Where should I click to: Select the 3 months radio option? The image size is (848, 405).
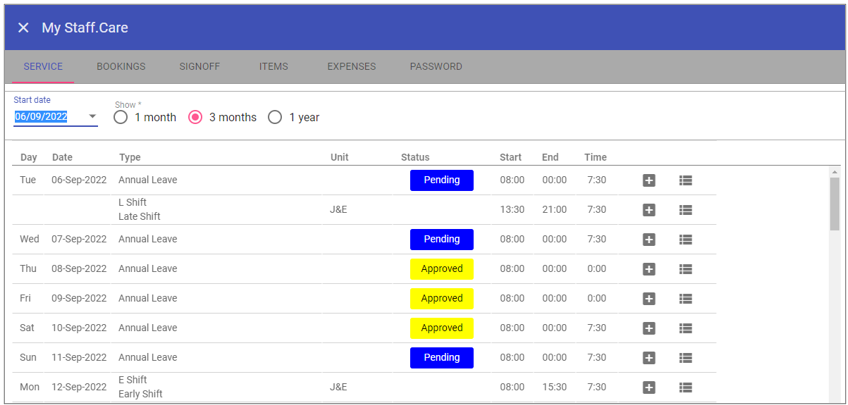click(x=195, y=117)
